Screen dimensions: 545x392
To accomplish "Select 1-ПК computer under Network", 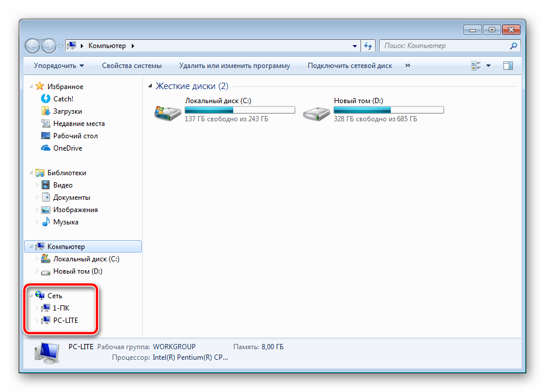I will pos(61,308).
